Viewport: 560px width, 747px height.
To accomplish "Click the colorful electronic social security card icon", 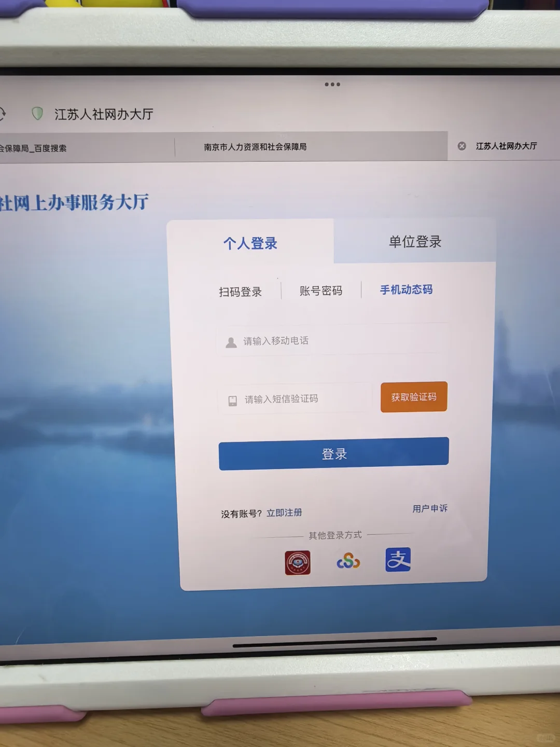I will [348, 561].
